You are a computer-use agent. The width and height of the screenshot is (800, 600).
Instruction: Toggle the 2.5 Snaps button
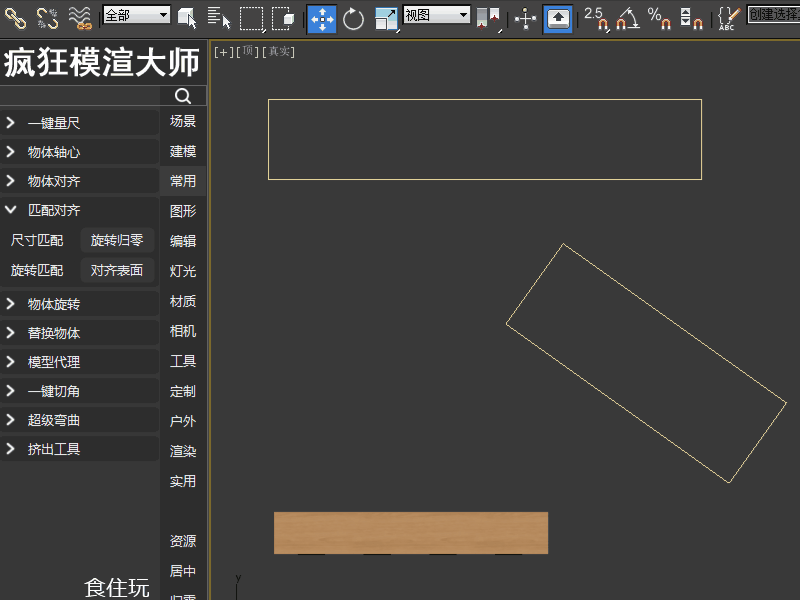coord(596,19)
